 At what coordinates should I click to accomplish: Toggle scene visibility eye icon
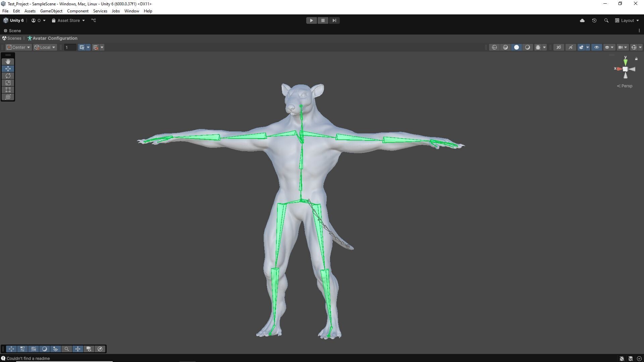click(596, 47)
